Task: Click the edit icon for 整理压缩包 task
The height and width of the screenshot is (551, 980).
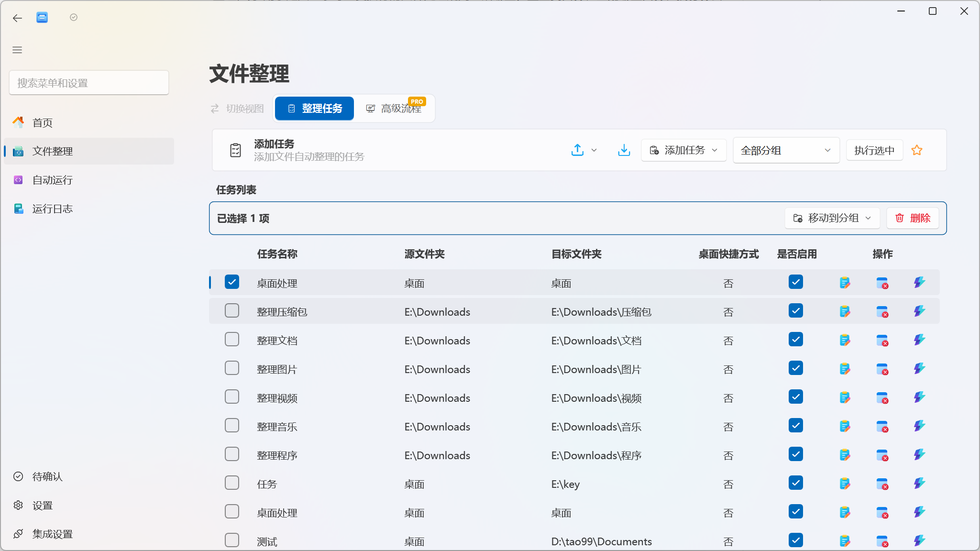Action: pyautogui.click(x=845, y=311)
